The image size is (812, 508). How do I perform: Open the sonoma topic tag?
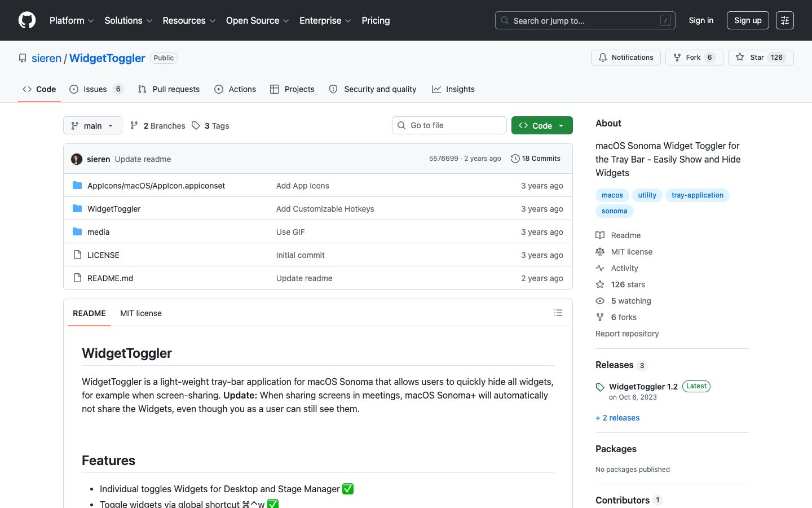coord(615,211)
